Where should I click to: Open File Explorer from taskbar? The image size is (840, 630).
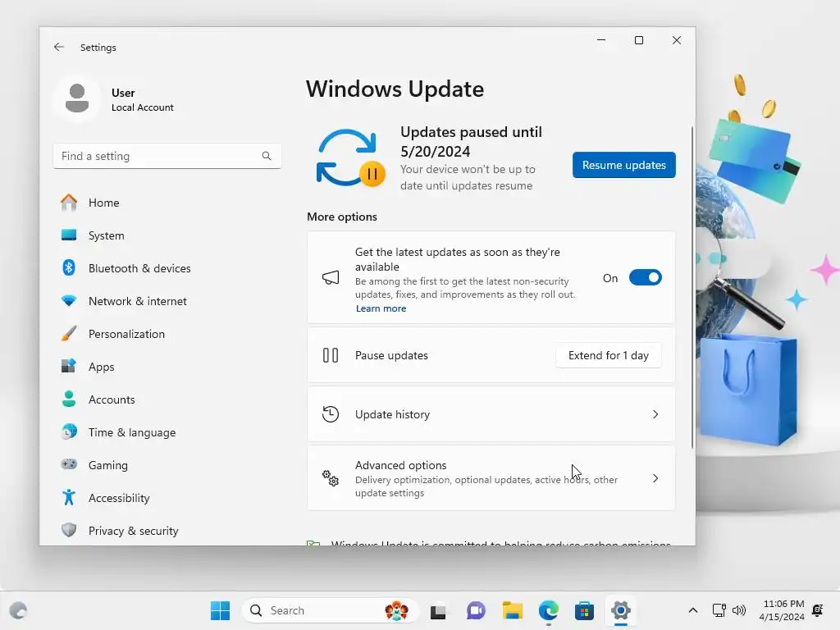[512, 610]
